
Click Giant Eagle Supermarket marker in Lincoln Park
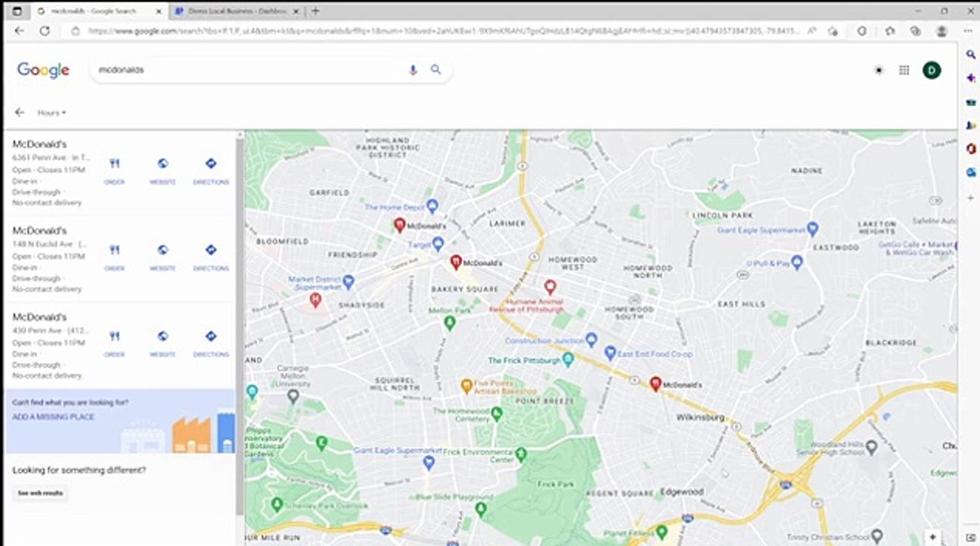[x=812, y=229]
